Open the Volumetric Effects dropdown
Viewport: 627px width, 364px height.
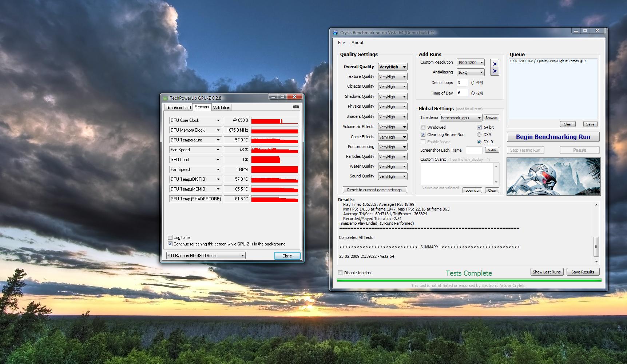click(393, 127)
